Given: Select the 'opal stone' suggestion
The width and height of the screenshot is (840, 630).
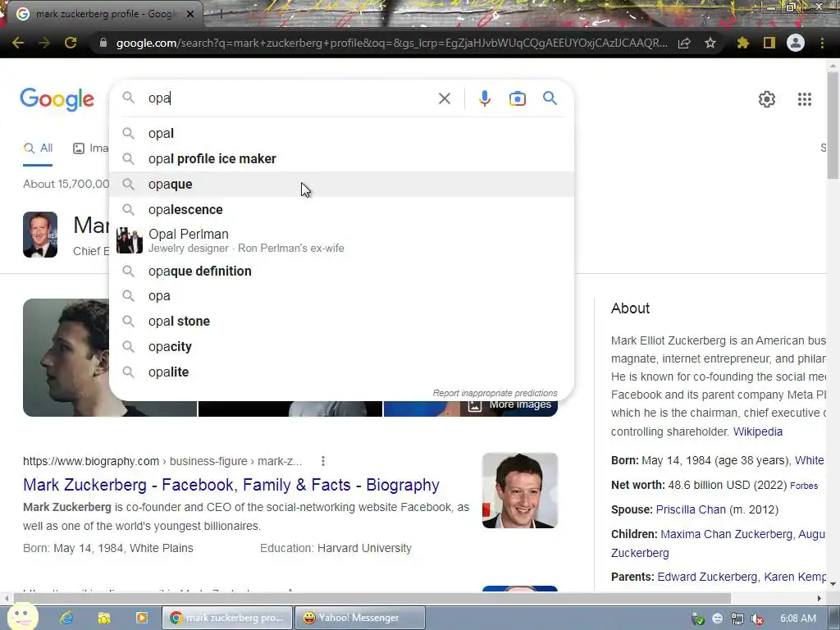Looking at the screenshot, I should (341, 322).
